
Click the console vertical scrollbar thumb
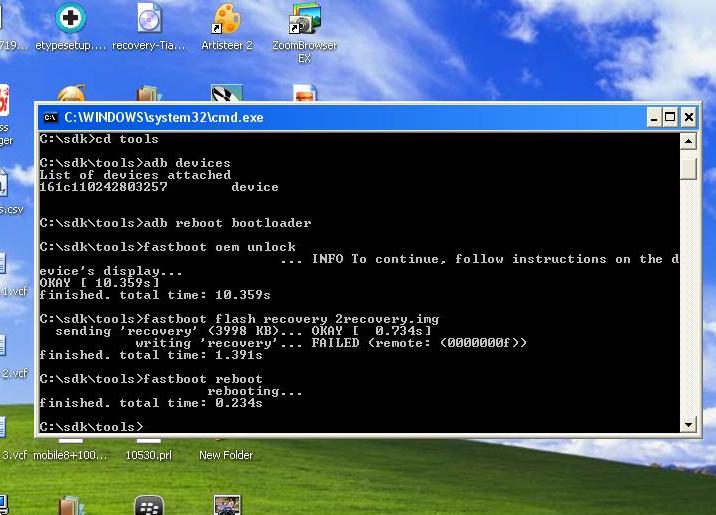coord(688,167)
